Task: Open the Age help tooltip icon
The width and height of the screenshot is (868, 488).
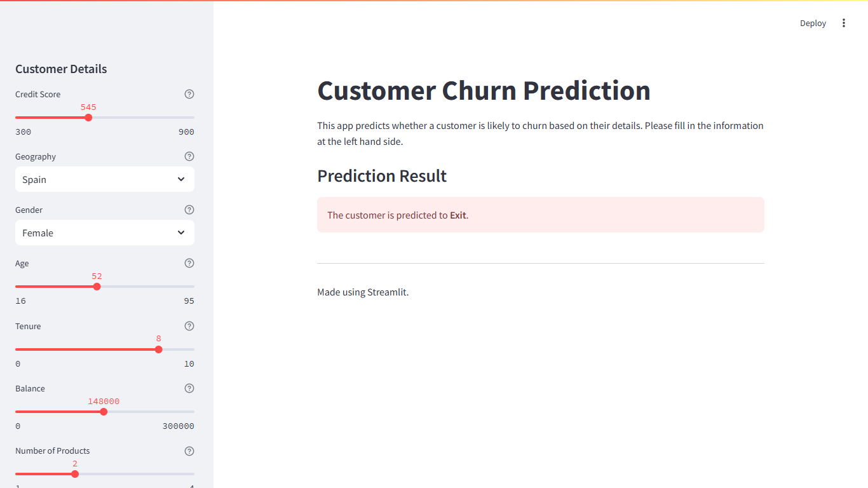Action: (189, 262)
